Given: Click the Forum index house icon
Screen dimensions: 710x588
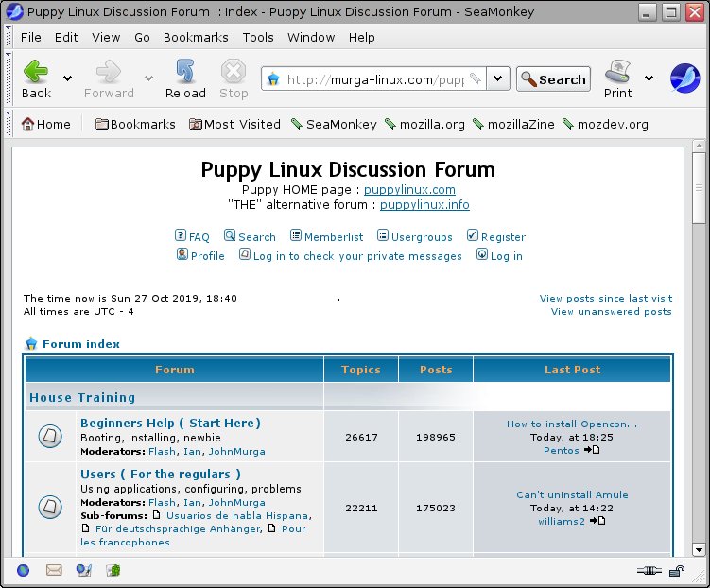Looking at the screenshot, I should 31,343.
